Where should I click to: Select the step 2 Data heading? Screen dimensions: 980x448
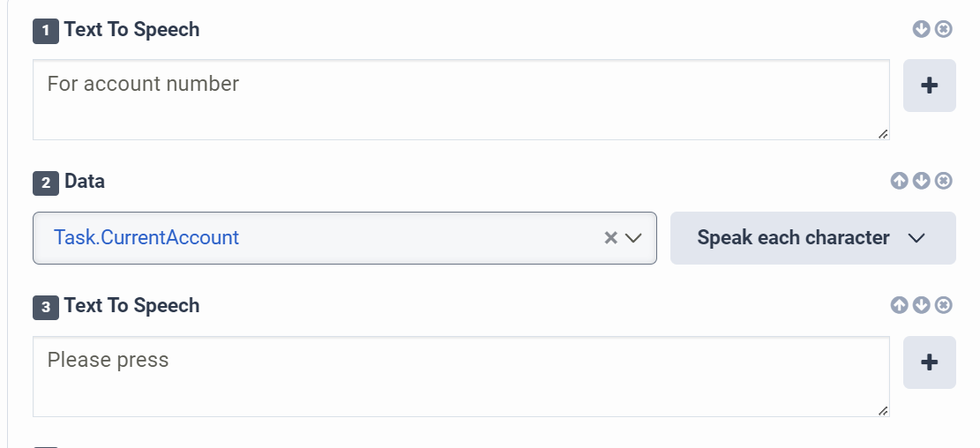click(85, 182)
